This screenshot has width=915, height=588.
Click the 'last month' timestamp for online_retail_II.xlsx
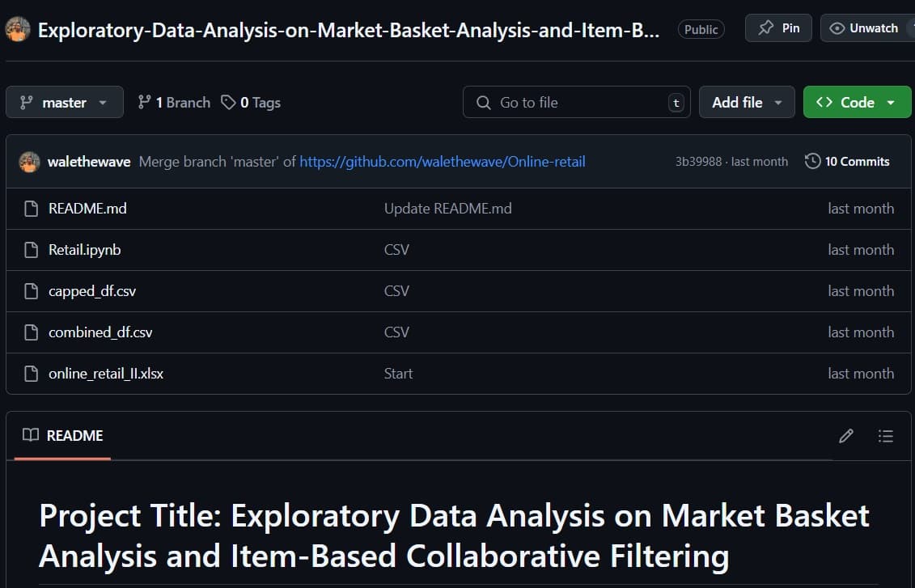click(x=861, y=374)
